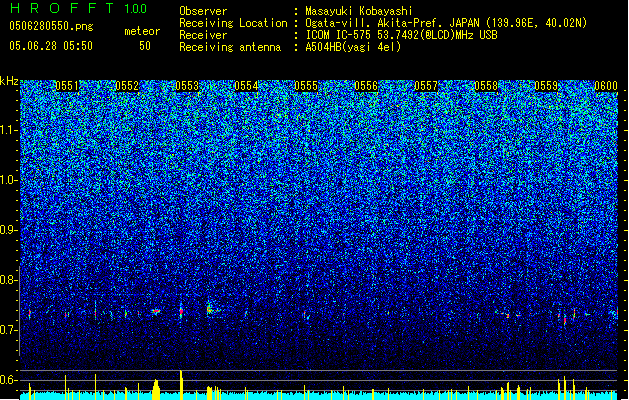The height and width of the screenshot is (400, 629).
Task: Click observer name Masayuki Kobayashi
Action: (359, 11)
